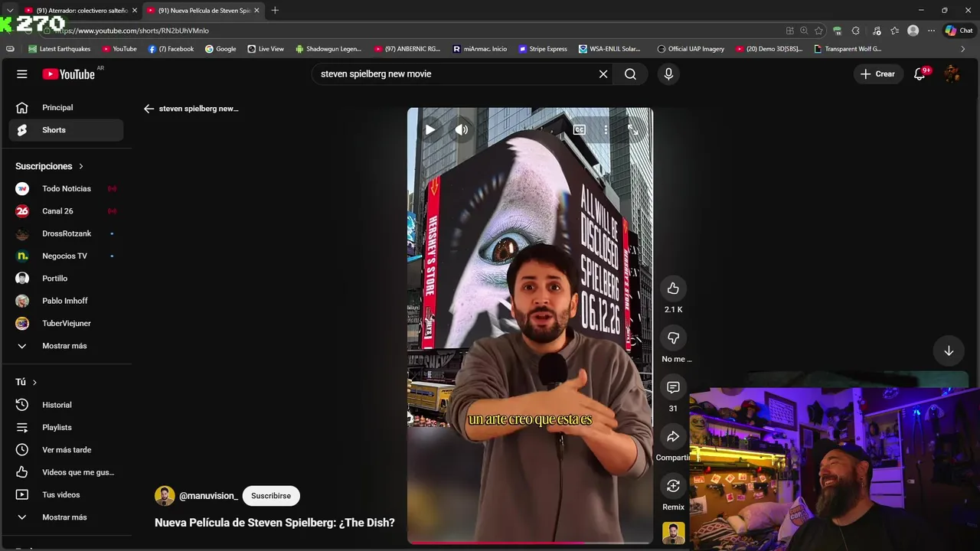Open Official UAP Imagery bookmark
980x551 pixels.
pyautogui.click(x=691, y=49)
